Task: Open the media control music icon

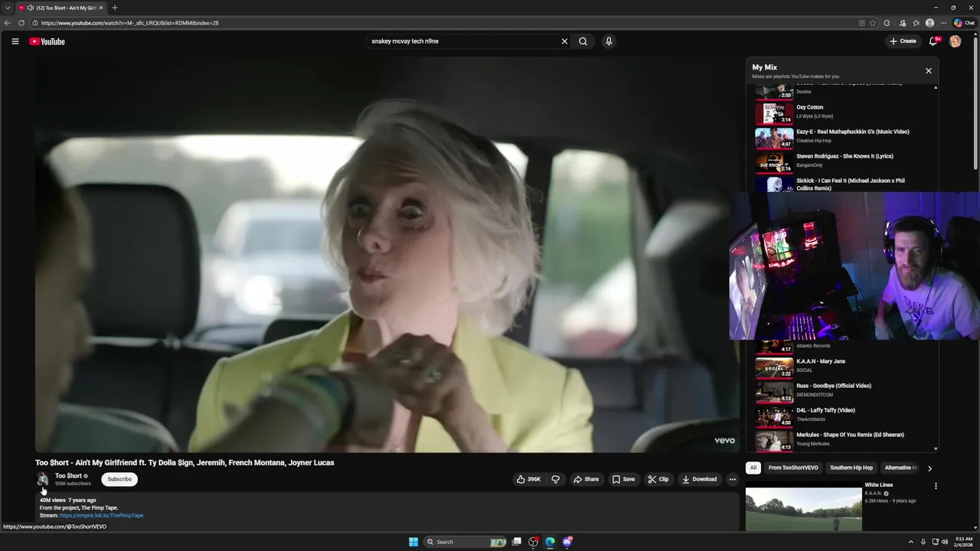Action: pos(903,23)
